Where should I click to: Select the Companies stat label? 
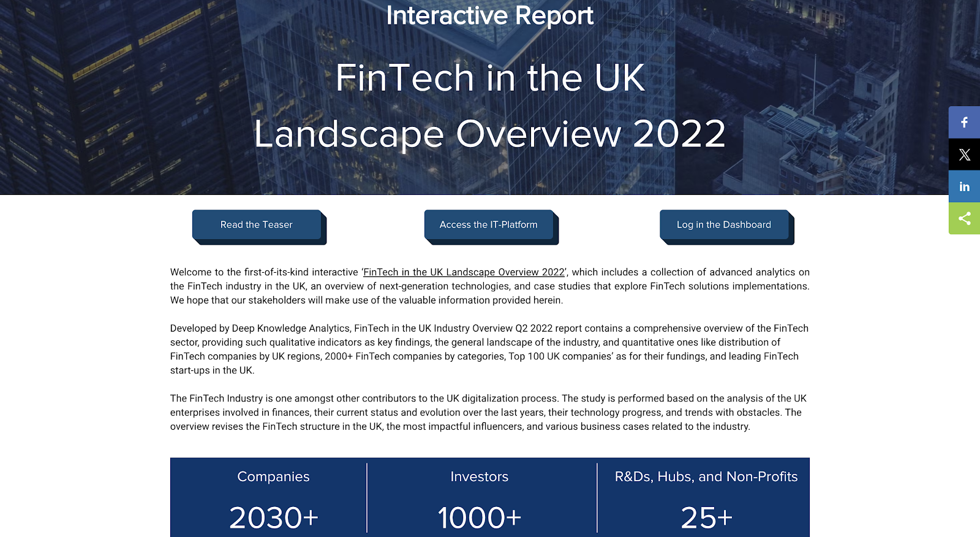pyautogui.click(x=273, y=477)
